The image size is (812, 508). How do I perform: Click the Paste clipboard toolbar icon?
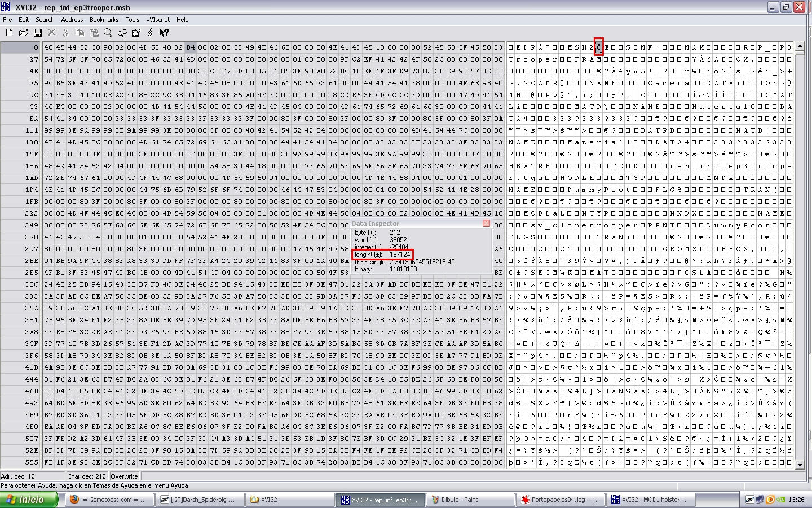coord(94,33)
